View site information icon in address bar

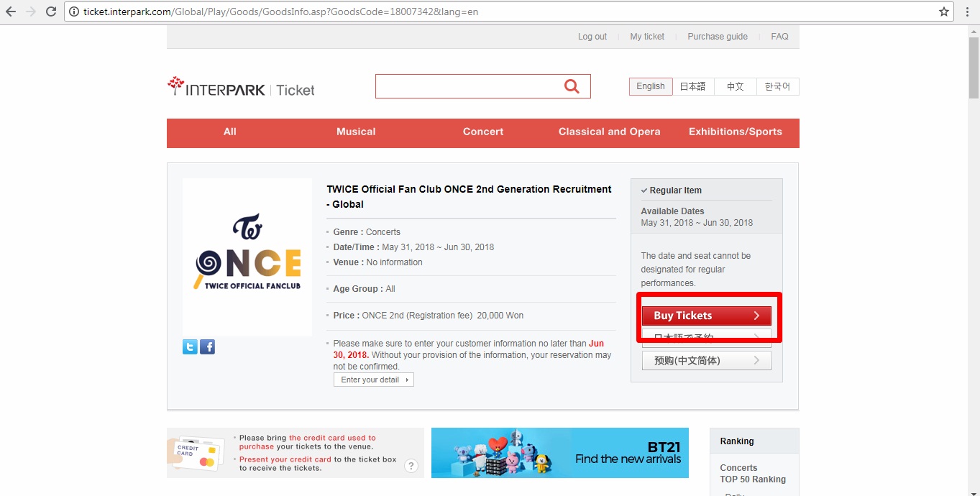click(74, 12)
